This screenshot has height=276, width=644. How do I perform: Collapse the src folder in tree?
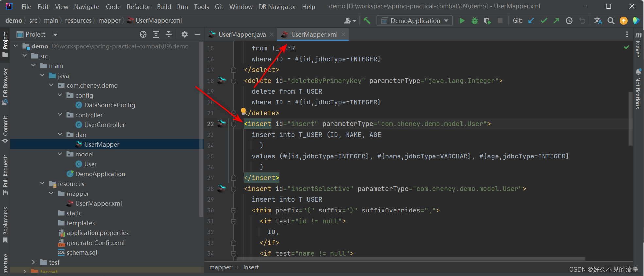[x=25, y=56]
